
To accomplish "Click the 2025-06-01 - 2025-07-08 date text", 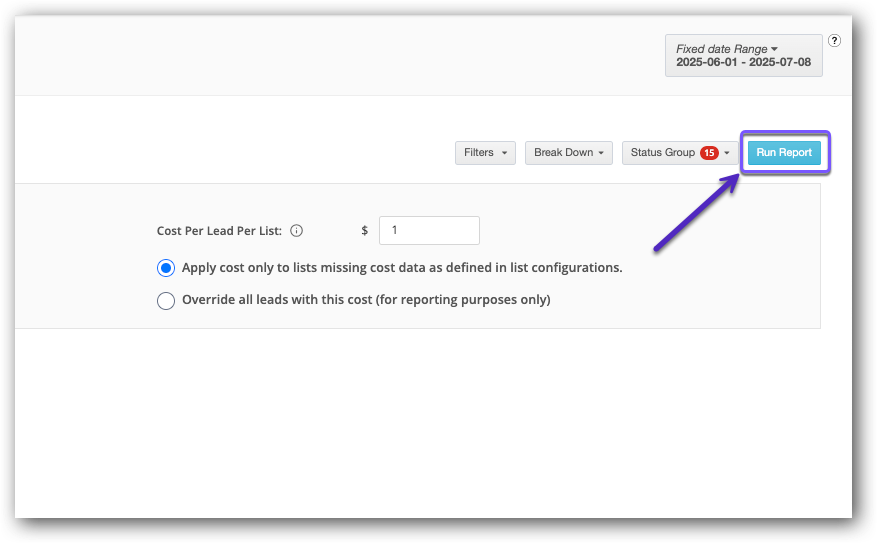I will [x=743, y=62].
